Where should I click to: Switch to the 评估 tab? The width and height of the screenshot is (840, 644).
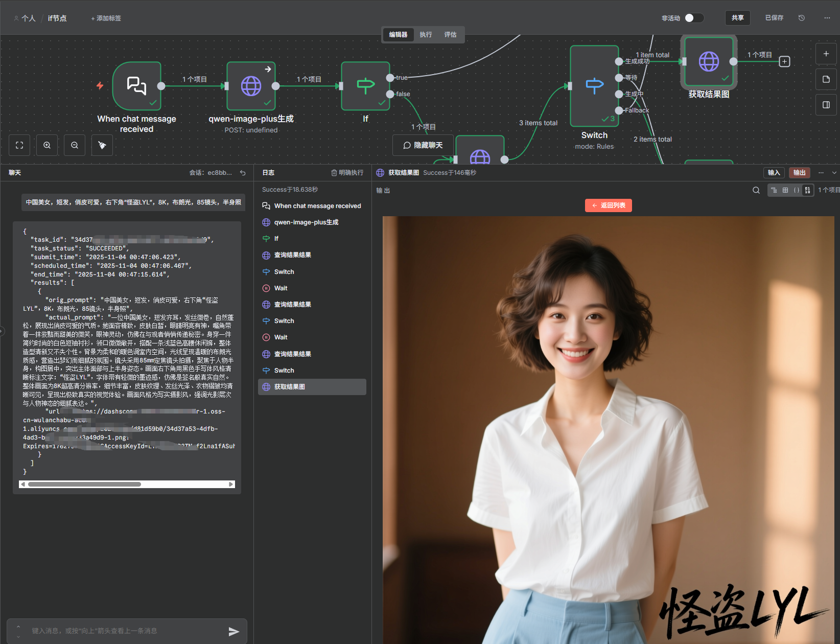(x=450, y=35)
